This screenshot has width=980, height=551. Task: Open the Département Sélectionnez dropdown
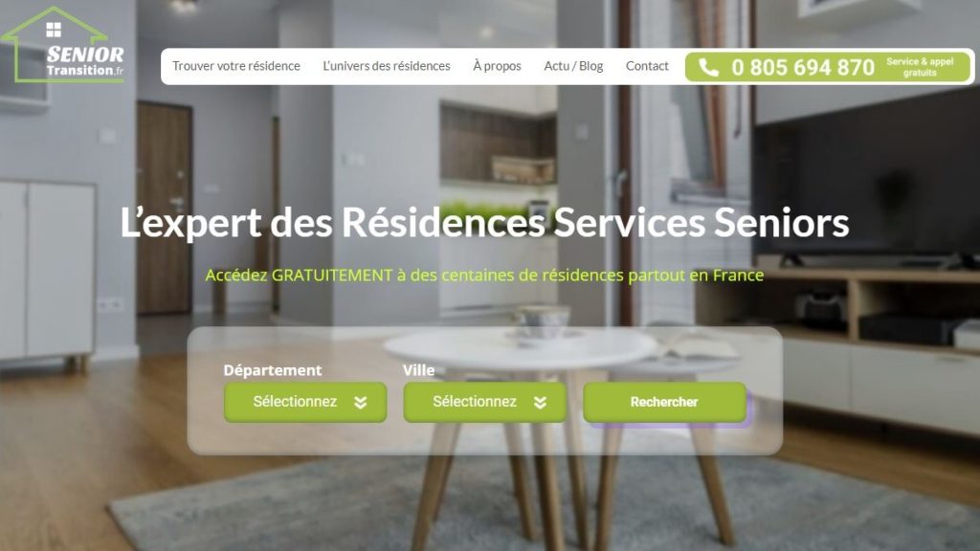pos(305,402)
